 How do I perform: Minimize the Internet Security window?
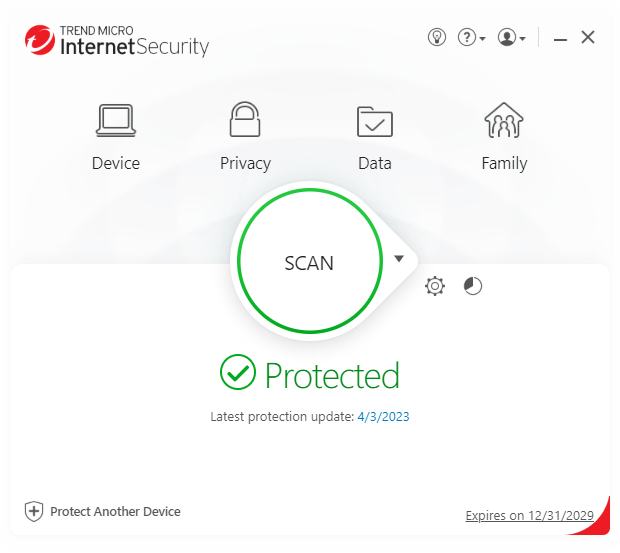[x=560, y=38]
